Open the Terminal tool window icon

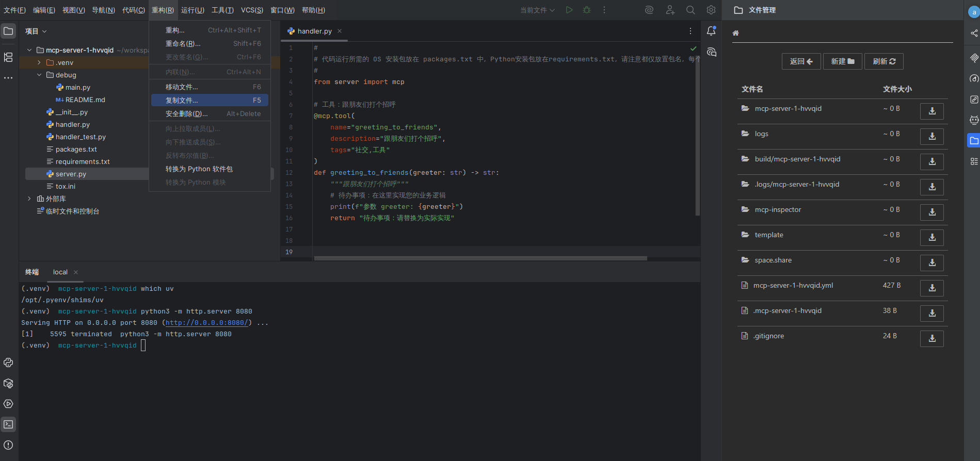[x=8, y=424]
